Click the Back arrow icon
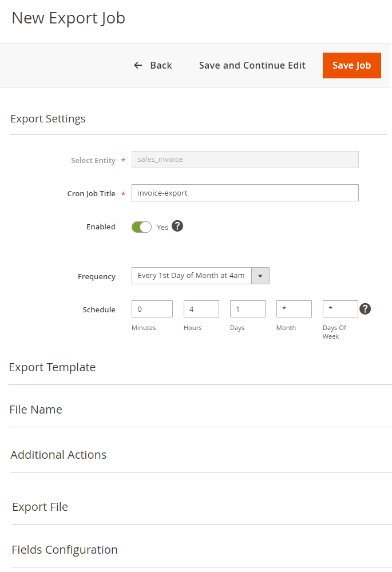The width and height of the screenshot is (392, 572). 138,65
